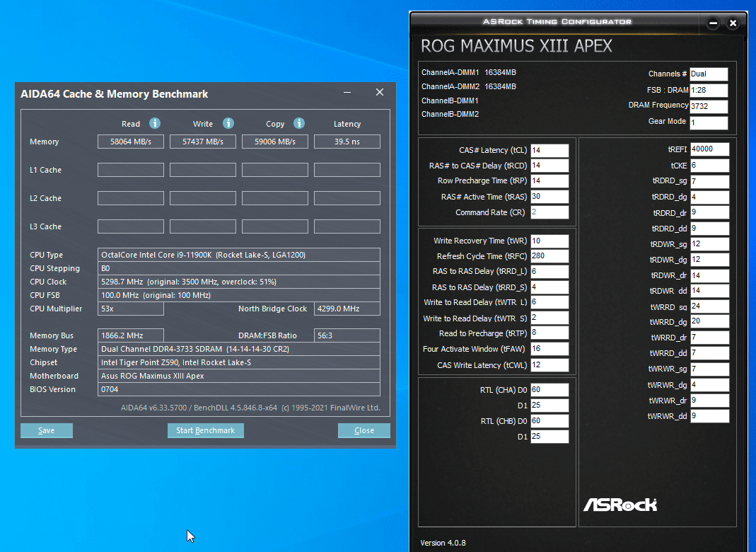Click the Memory Copy value 59006 MB/s
The height and width of the screenshot is (552, 756).
point(275,142)
